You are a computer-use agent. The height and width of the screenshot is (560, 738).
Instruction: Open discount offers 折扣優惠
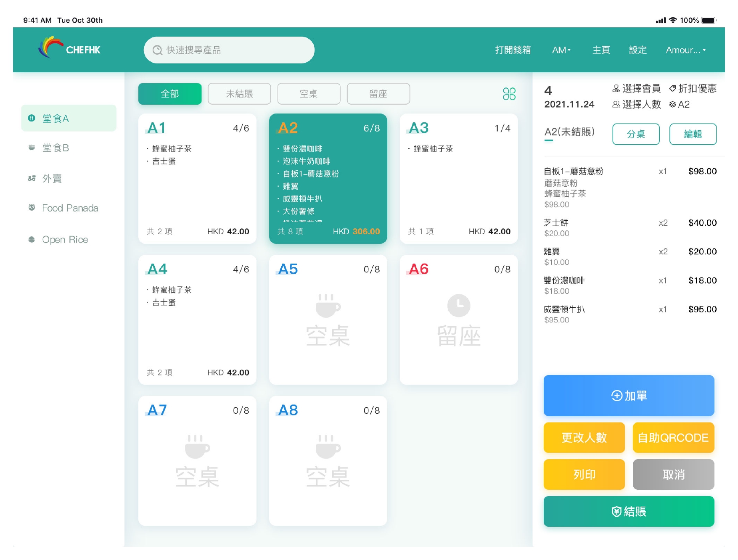tap(693, 88)
